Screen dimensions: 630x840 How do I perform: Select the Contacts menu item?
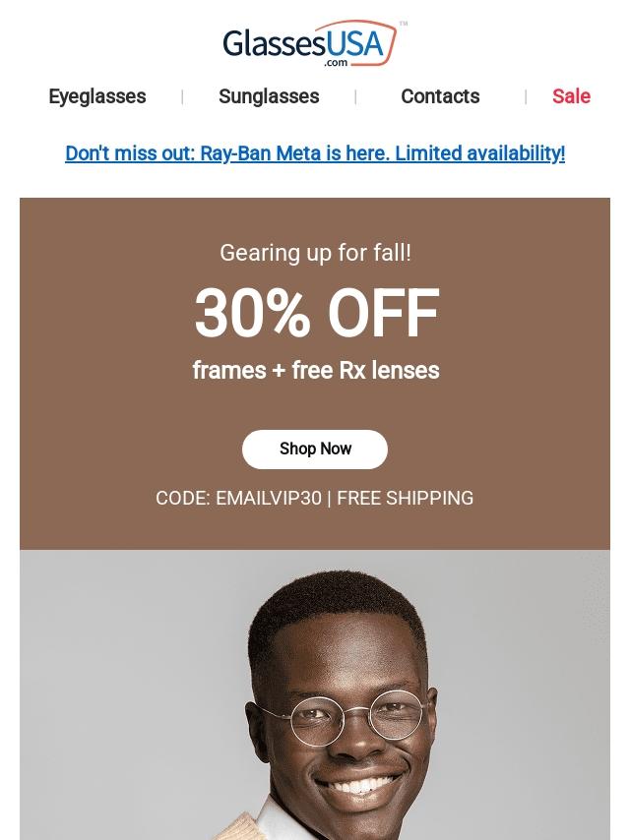point(440,96)
